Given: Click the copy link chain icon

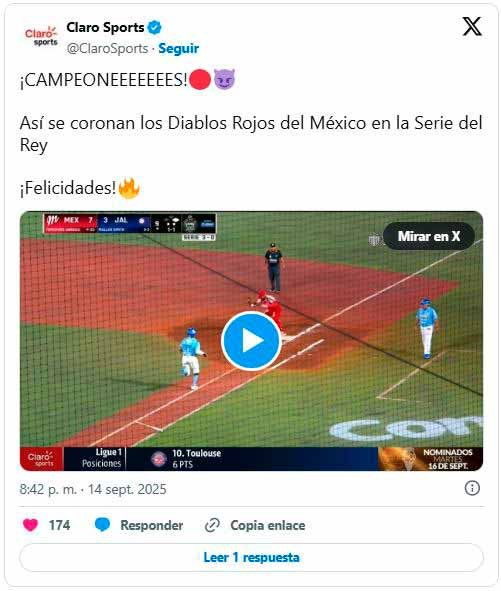Looking at the screenshot, I should tap(212, 525).
